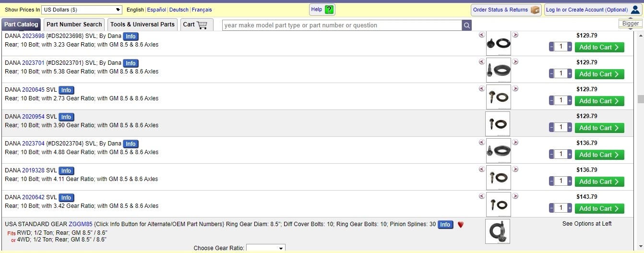Add DANA 2023701 to cart

[599, 74]
